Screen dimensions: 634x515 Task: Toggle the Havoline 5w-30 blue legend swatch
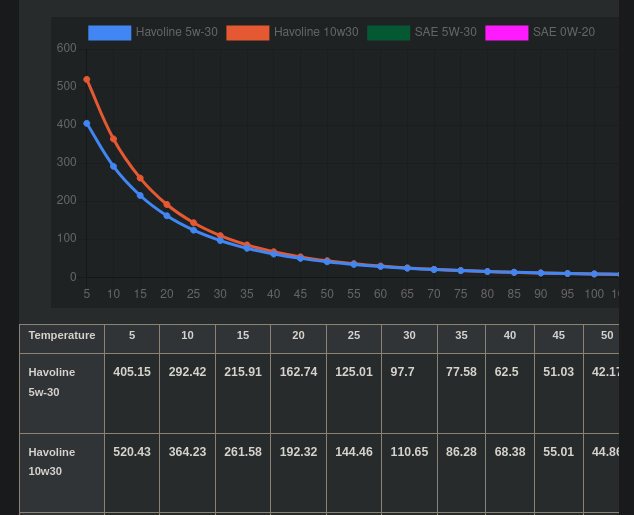click(110, 33)
